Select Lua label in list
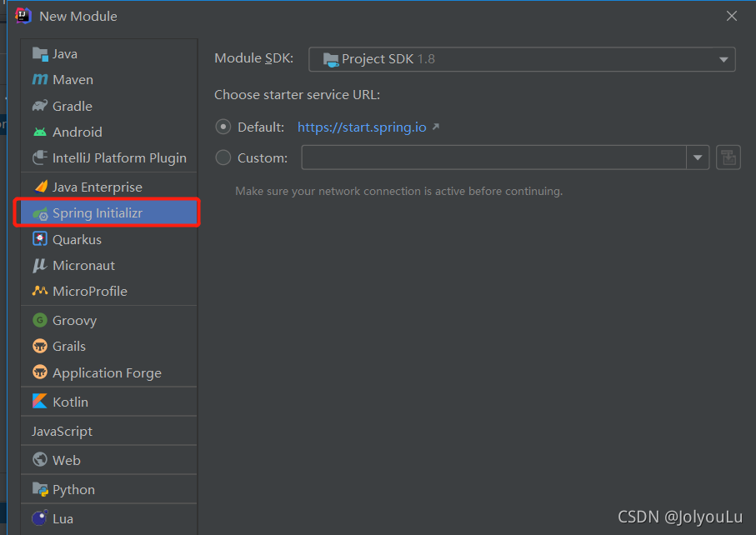Screen dimensions: 756x535 click(63, 518)
